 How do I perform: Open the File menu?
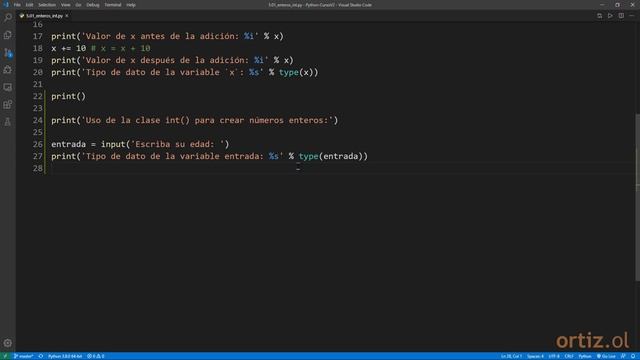(x=17, y=5)
